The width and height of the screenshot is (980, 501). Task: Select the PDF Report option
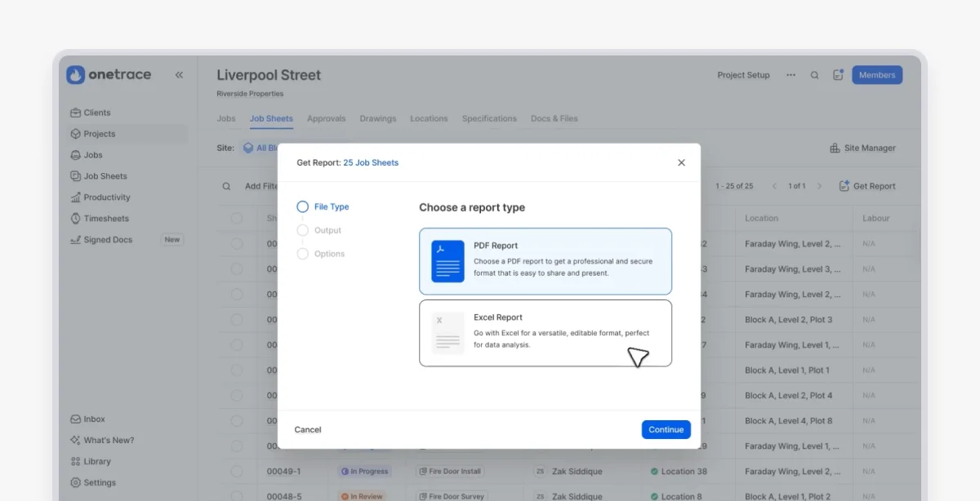[546, 260]
